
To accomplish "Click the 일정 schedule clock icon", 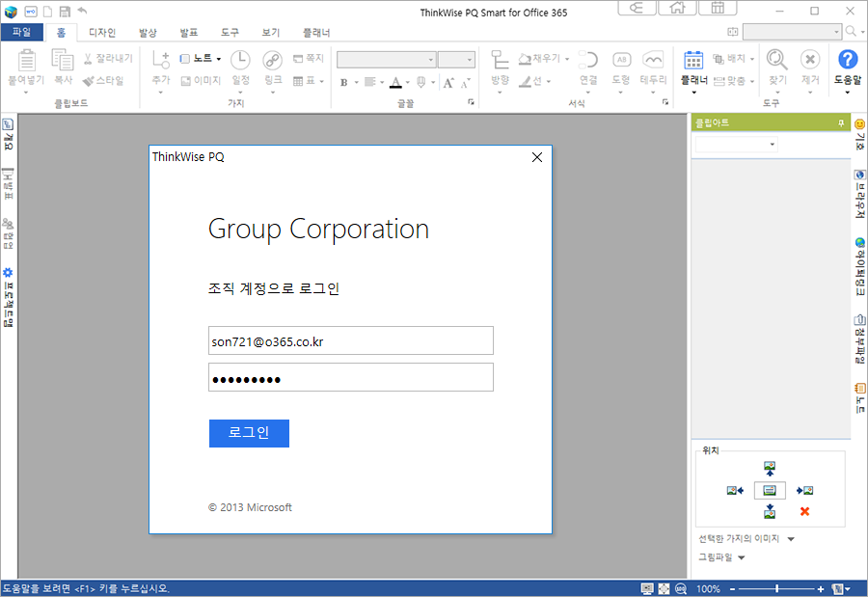I will pyautogui.click(x=240, y=60).
